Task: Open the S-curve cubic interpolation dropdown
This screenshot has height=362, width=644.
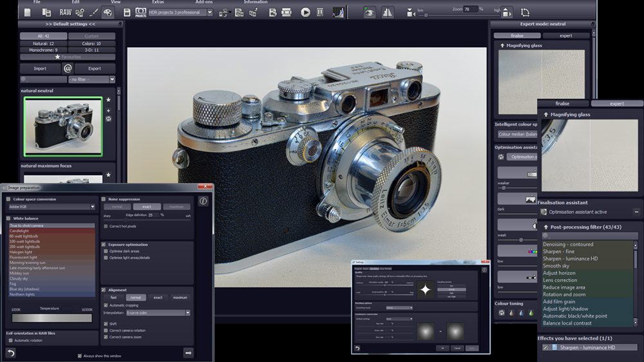Action: click(158, 312)
